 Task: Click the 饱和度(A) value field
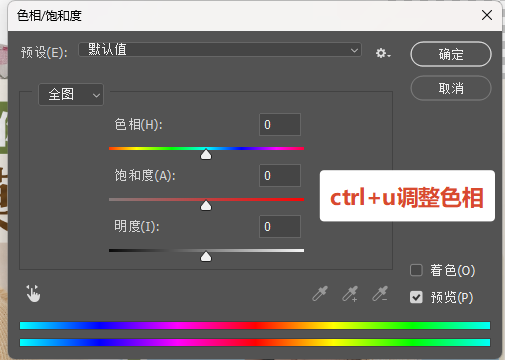tap(280, 176)
